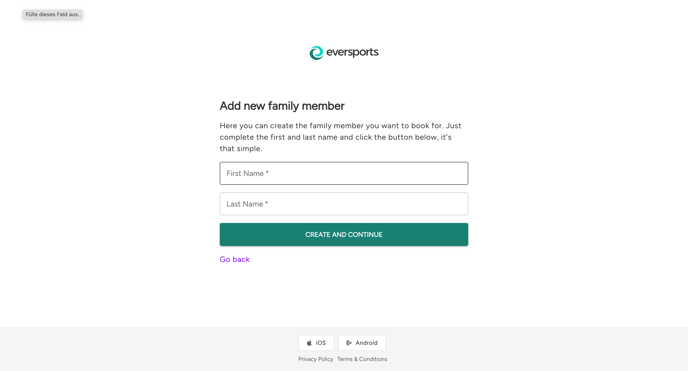Image resolution: width=688 pixels, height=371 pixels.
Task: Open the Terms & Conditions link
Action: click(x=362, y=359)
